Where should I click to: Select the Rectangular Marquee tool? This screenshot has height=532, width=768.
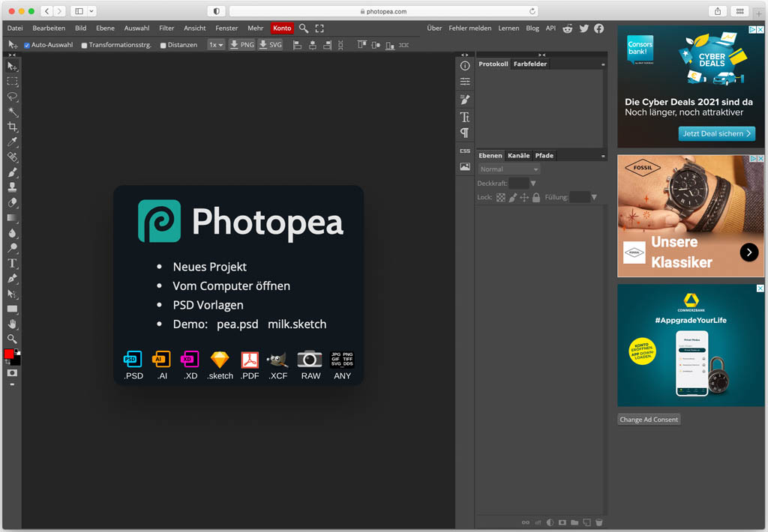(x=12, y=81)
